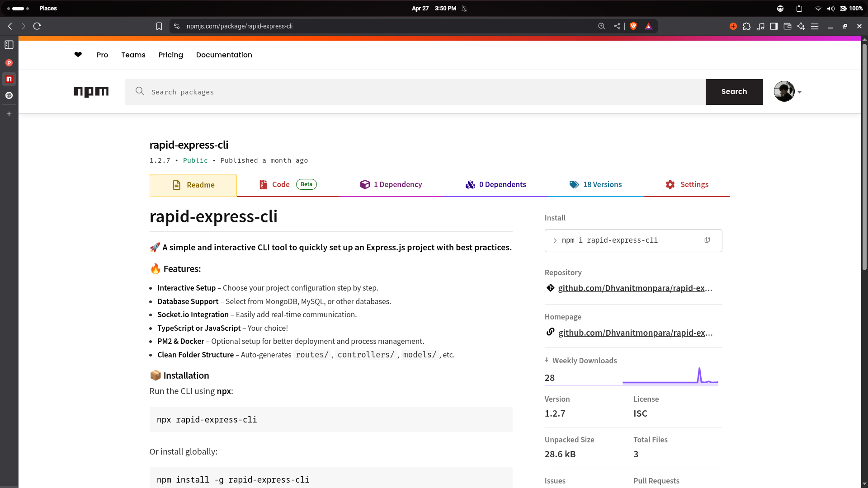Open the npm sidebar shortcut icon
The width and height of the screenshot is (868, 488).
9,79
